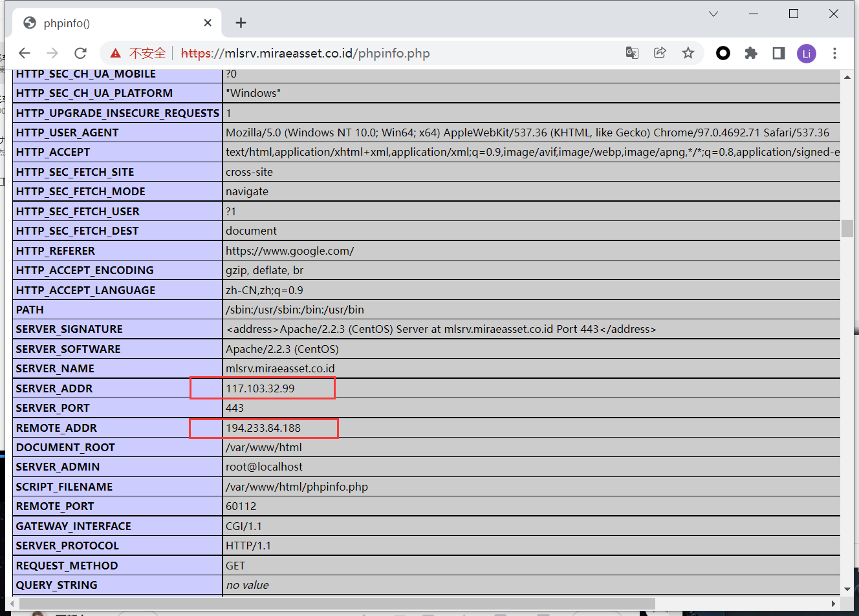Bookmark this page with the star

[688, 53]
